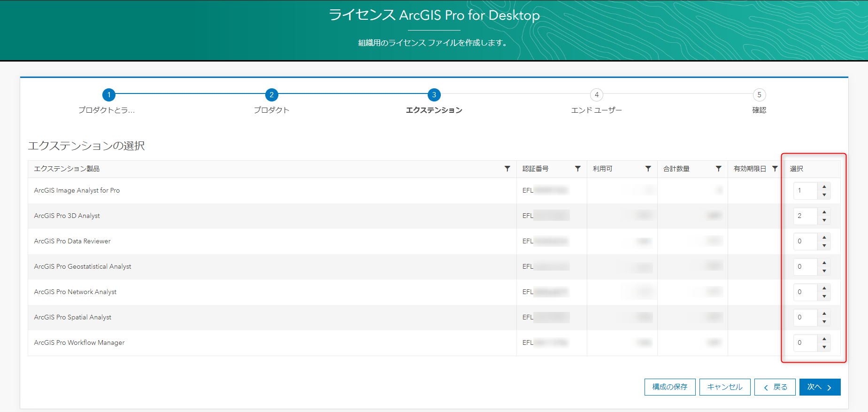The width and height of the screenshot is (868, 412).
Task: Increase quantity for ArcGIS Pro 3D Analyst
Action: (824, 212)
